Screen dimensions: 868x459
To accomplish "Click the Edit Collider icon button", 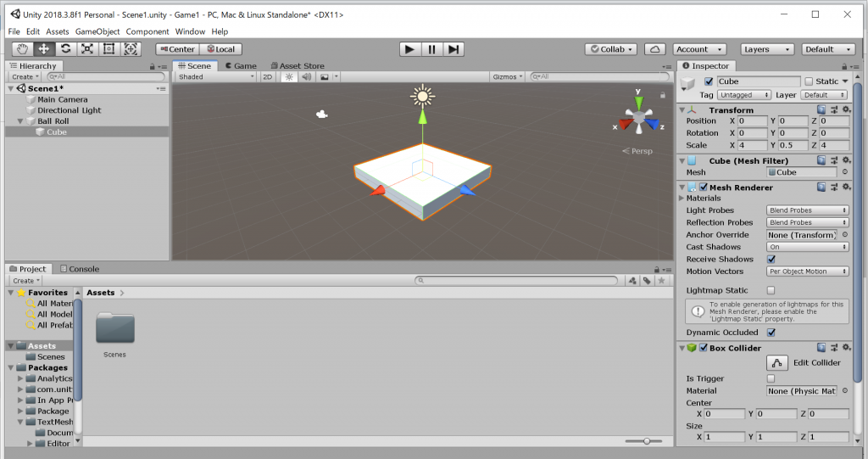I will 777,363.
